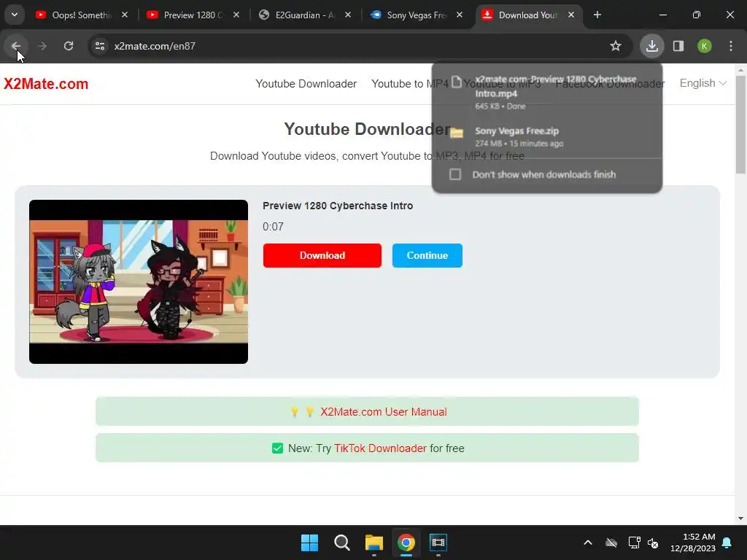This screenshot has height=560, width=747.
Task: Bookmark this page with the star icon
Action: point(616,46)
